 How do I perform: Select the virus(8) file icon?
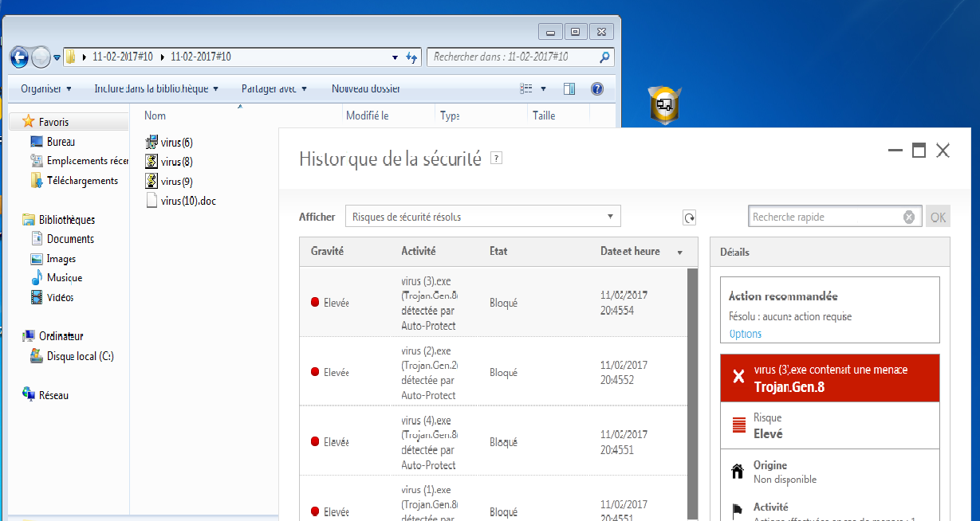152,162
